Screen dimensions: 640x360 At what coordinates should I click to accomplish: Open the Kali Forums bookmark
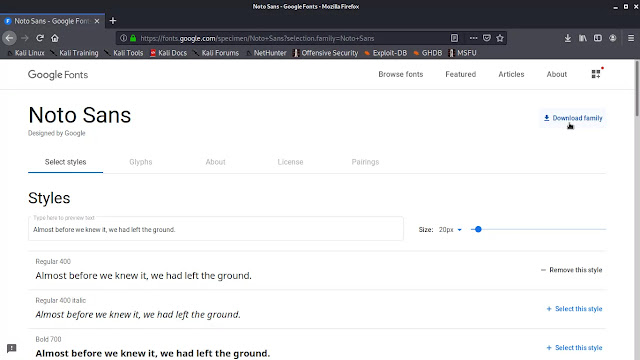pos(216,53)
